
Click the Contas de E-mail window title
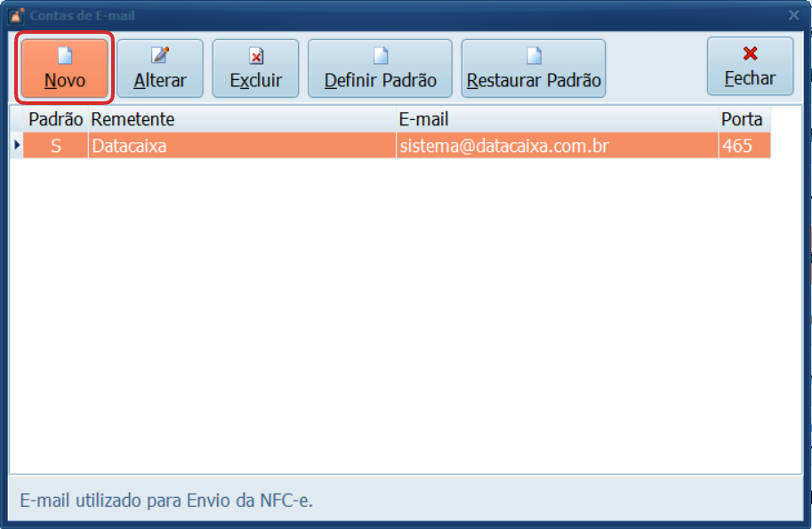click(x=83, y=15)
